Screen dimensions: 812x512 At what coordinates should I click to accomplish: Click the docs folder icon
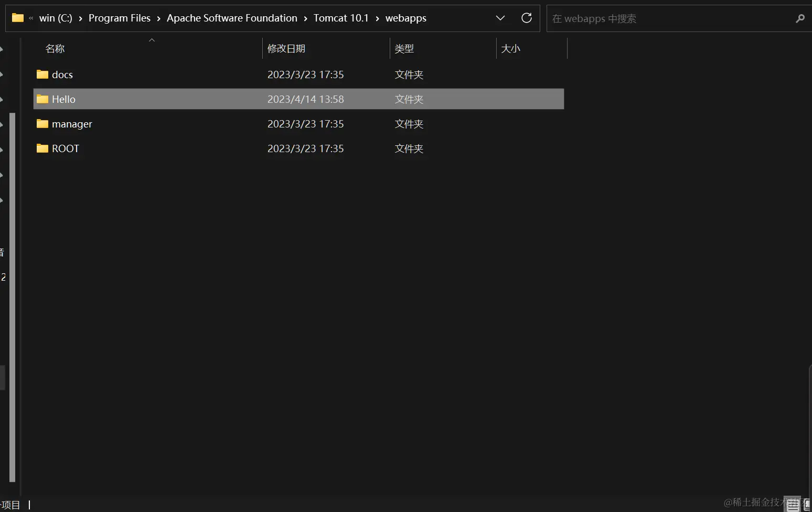coord(42,74)
